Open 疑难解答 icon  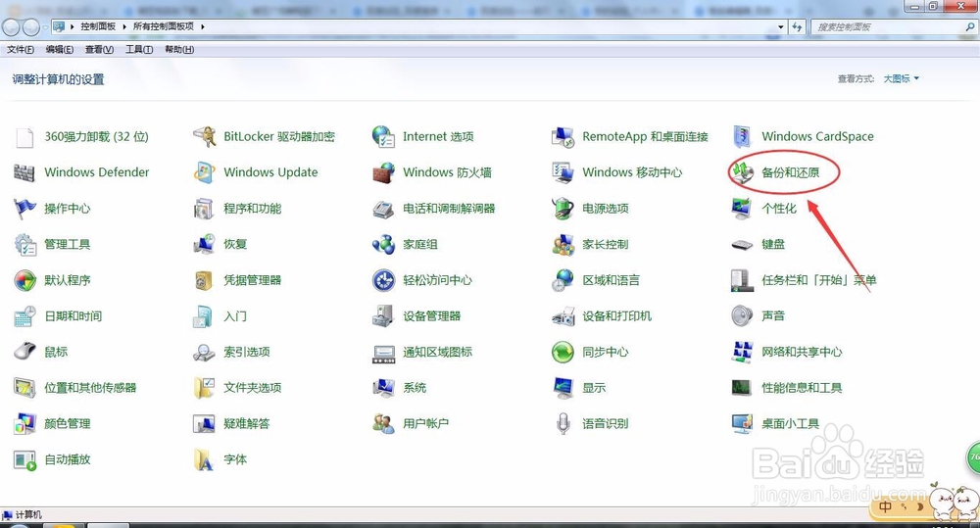[x=205, y=423]
